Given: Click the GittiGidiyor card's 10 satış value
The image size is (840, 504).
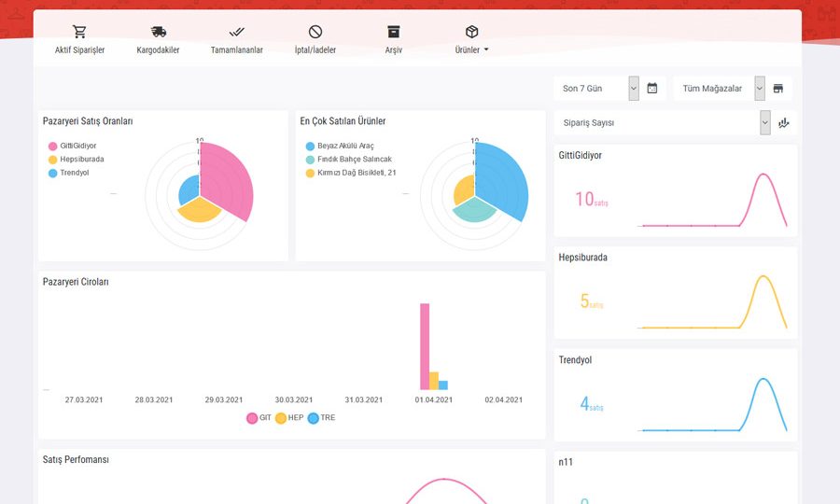Looking at the screenshot, I should point(592,199).
